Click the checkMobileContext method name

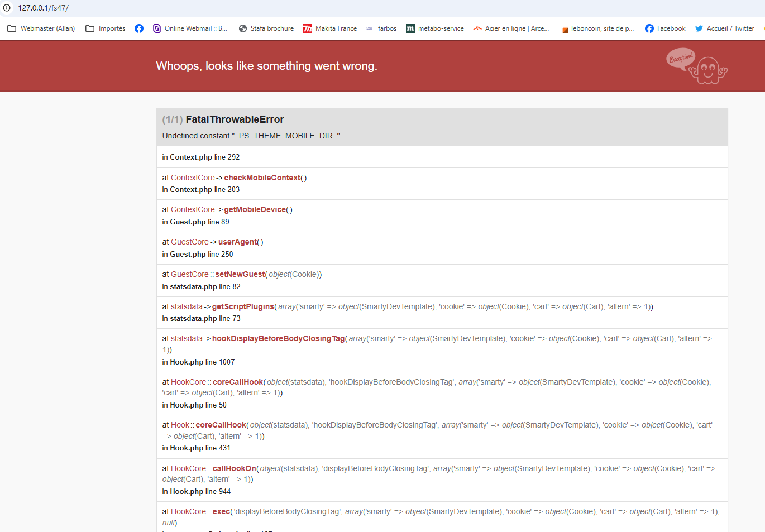click(x=262, y=178)
